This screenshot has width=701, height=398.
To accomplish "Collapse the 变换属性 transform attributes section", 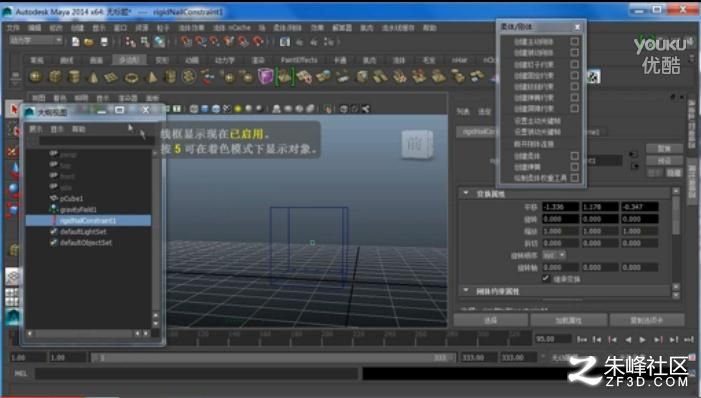I will coord(466,193).
